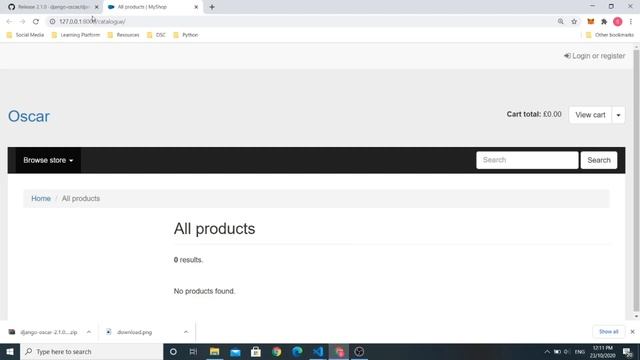Open Visual Studio Code from taskbar
Image resolution: width=640 pixels, height=360 pixels.
318,351
